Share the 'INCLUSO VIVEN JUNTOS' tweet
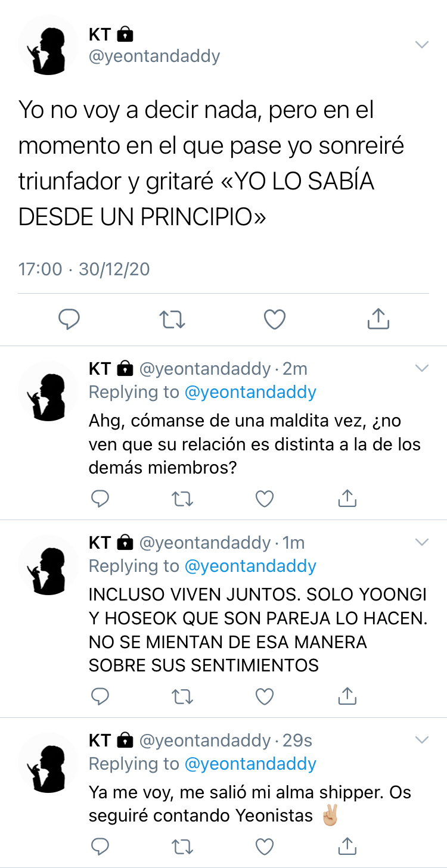447x868 pixels. (x=347, y=695)
